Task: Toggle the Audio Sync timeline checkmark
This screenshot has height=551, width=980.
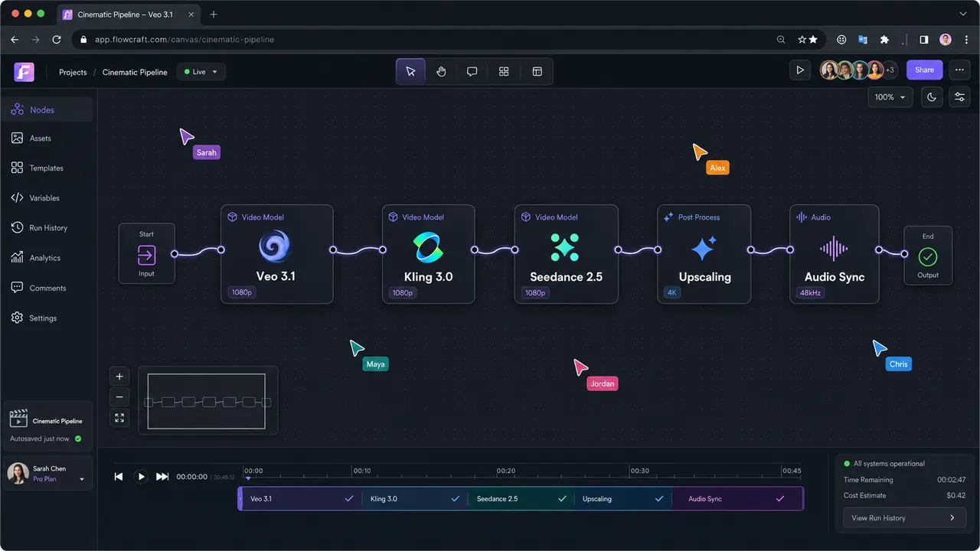Action: point(780,499)
